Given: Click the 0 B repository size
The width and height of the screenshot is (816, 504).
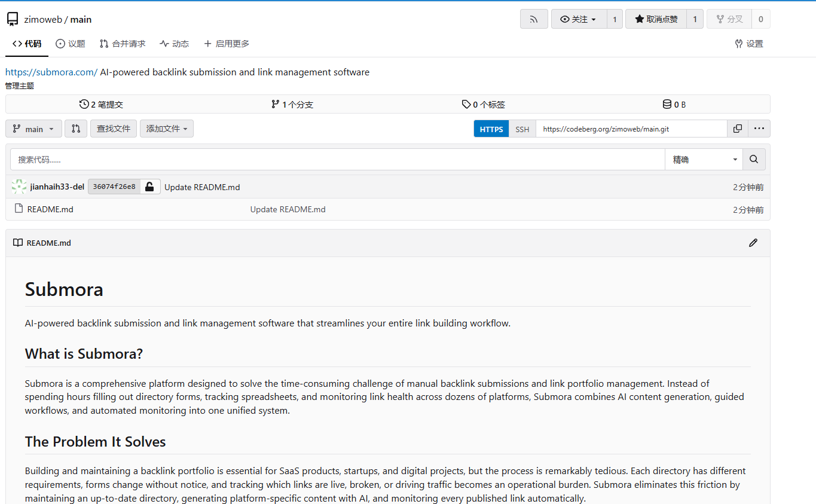Looking at the screenshot, I should [x=674, y=104].
